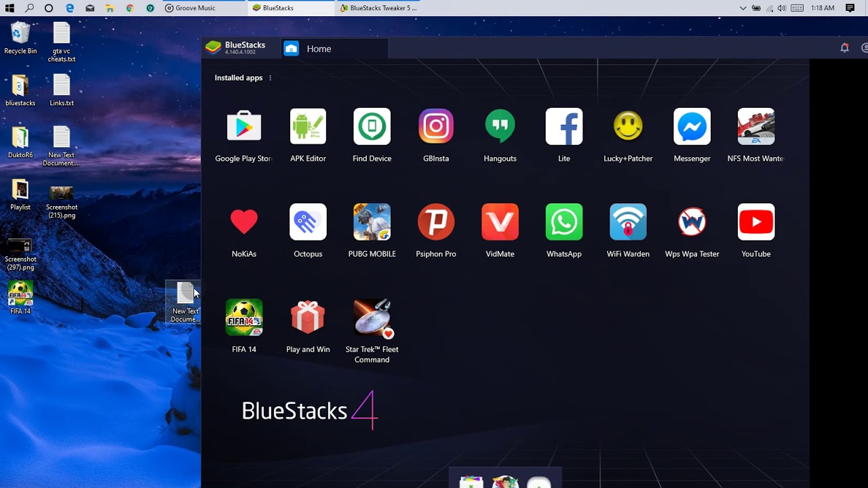Select the DuktoR6 desktop icon
The width and height of the screenshot is (868, 488).
[x=20, y=143]
